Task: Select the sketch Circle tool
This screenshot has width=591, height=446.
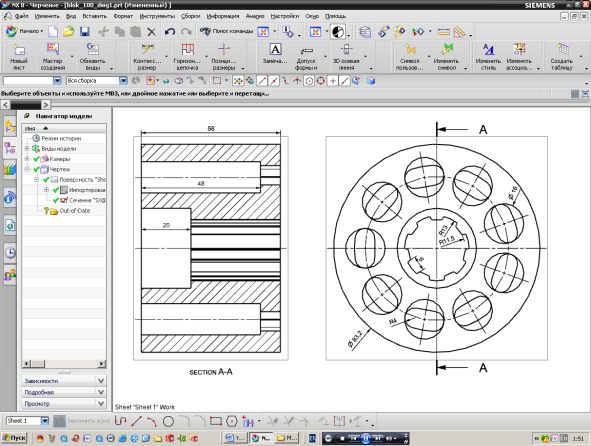Action: tap(168, 421)
